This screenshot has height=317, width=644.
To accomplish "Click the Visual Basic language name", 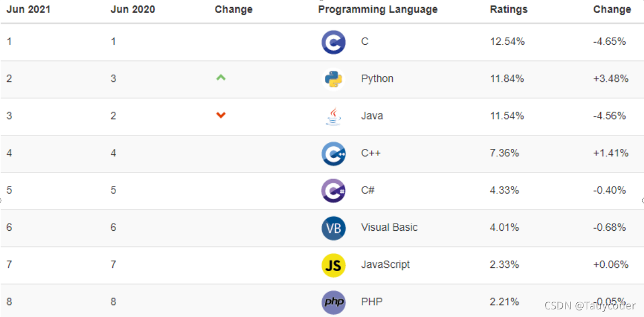I will (x=389, y=228).
